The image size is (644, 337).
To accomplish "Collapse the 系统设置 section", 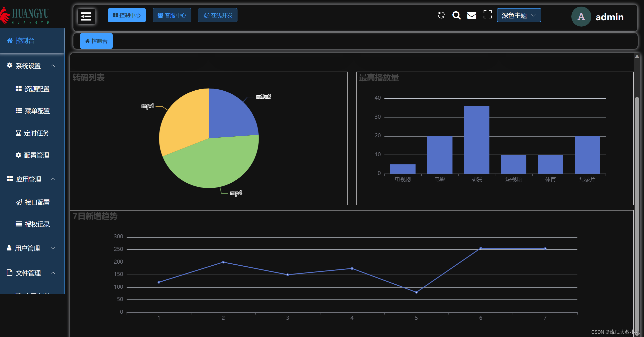I will coord(53,66).
